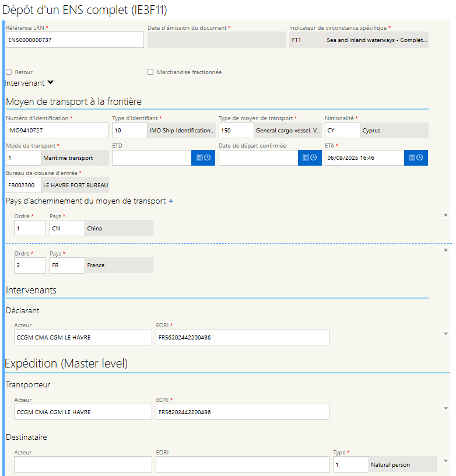Image resolution: width=456 pixels, height=476 pixels.
Task: Edit the Pays code FR field
Action: (x=67, y=265)
